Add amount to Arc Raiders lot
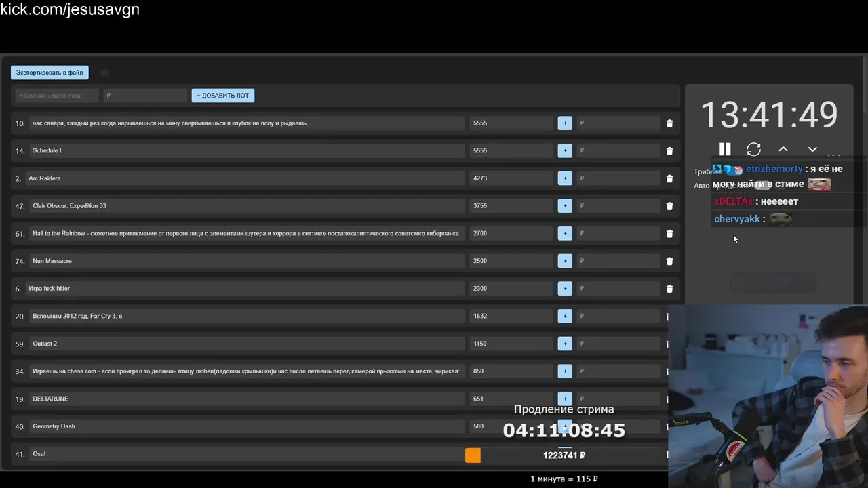This screenshot has height=488, width=868. tap(565, 178)
